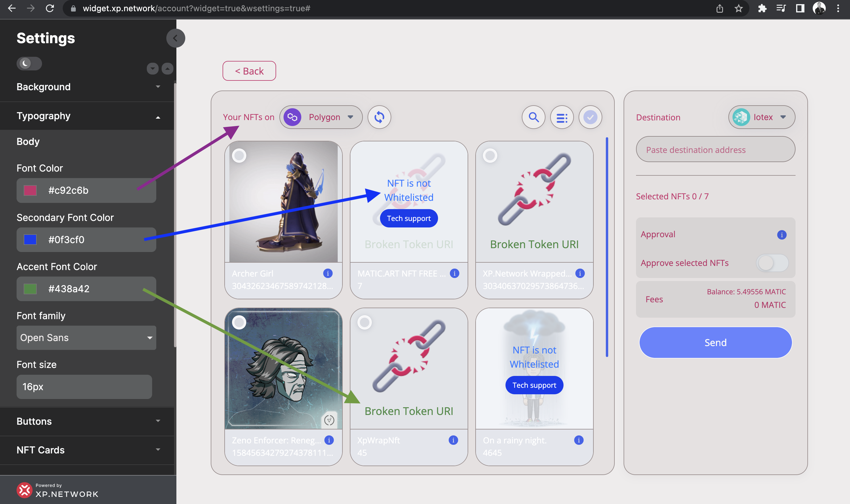The width and height of the screenshot is (850, 504).
Task: Click the Approval info icon
Action: pyautogui.click(x=782, y=235)
